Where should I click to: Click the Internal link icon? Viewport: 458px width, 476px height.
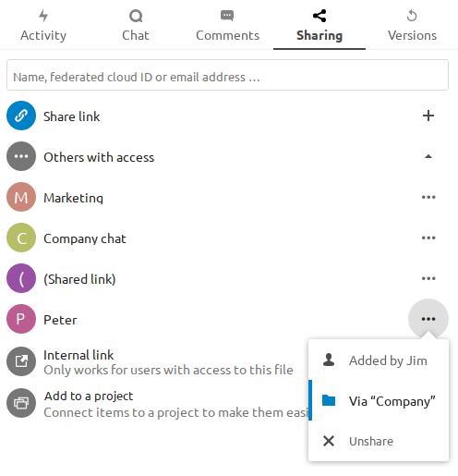(x=21, y=361)
